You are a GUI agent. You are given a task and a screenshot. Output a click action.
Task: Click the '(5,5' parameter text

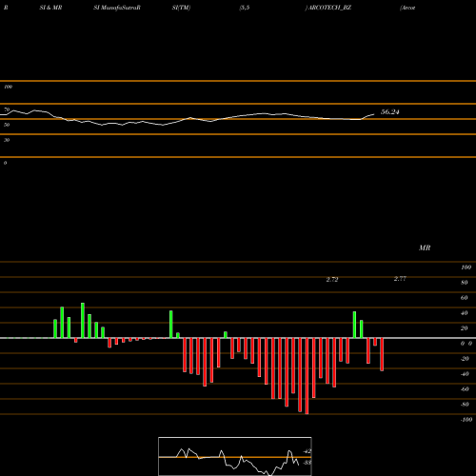(245, 8)
